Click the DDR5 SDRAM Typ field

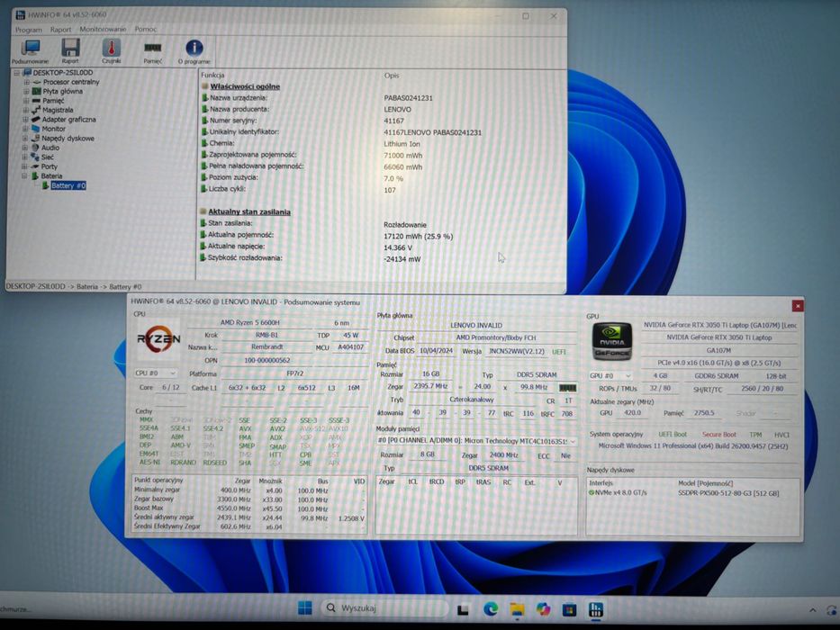[x=537, y=375]
